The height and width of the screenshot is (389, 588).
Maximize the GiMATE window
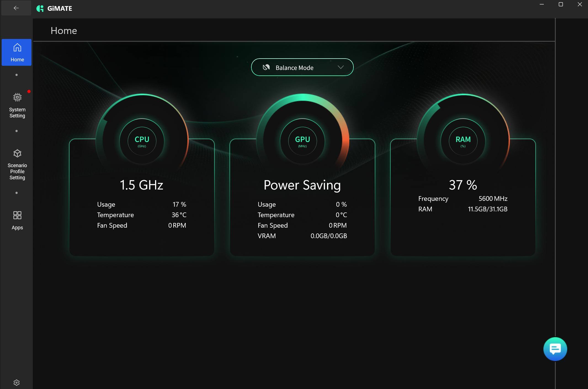point(560,4)
